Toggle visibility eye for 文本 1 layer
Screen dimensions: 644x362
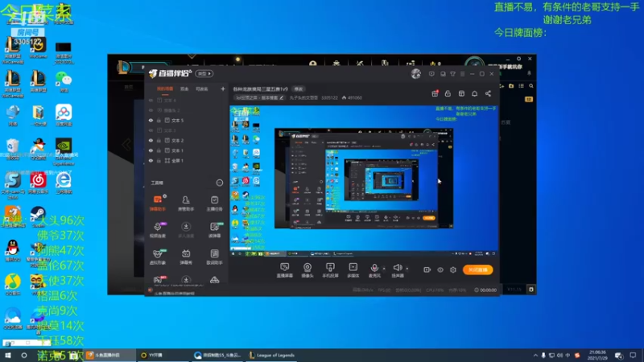151,150
